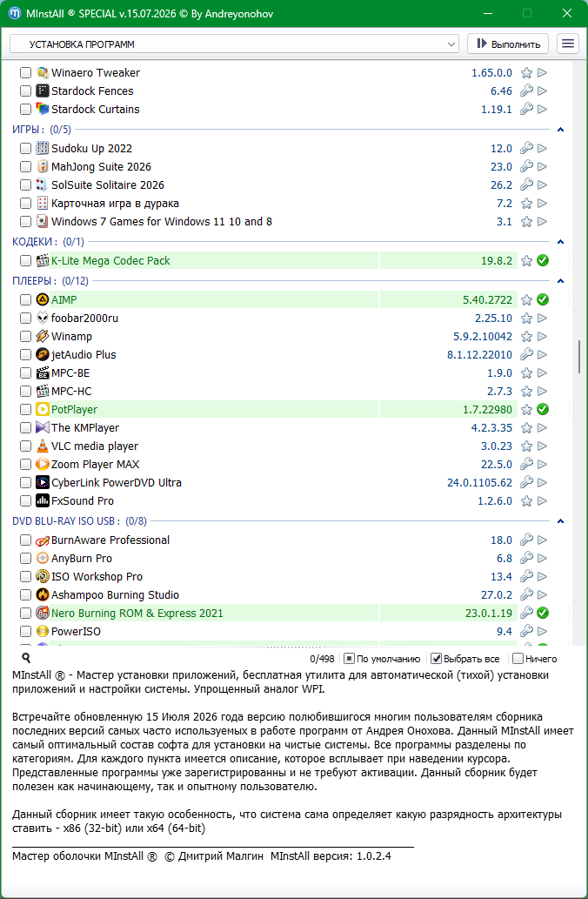Toggle the Ничего checkbox
Image resolution: width=588 pixels, height=899 pixels.
click(x=518, y=659)
